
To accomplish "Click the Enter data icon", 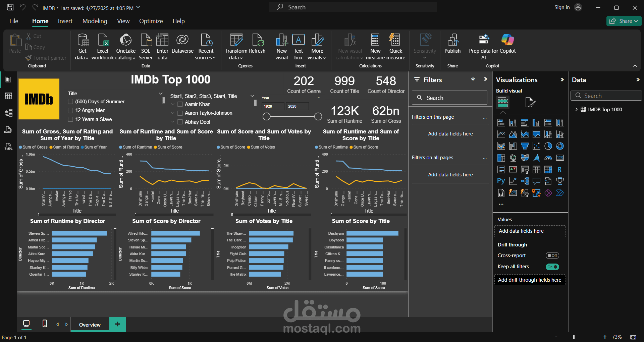I will tap(162, 40).
